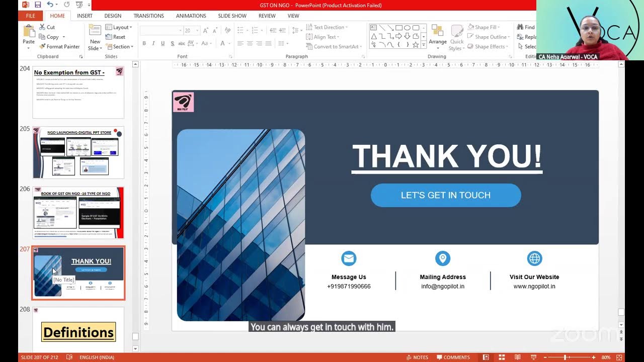Image resolution: width=644 pixels, height=362 pixels.
Task: Switch to the SLIDE SHOW ribbon tab
Action: [x=232, y=16]
